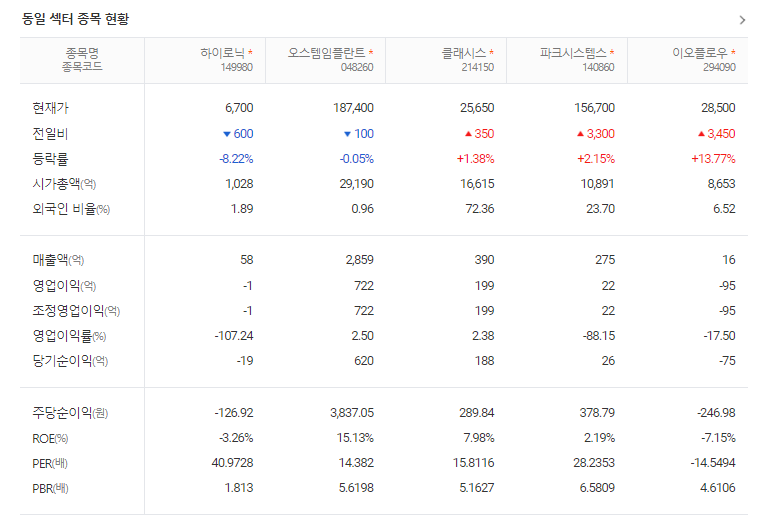762x517 pixels.
Task: Click the red up 350 change value
Action: coord(480,134)
